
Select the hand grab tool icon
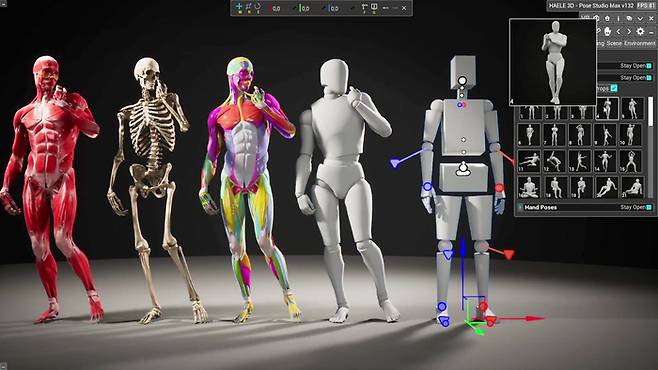[x=607, y=31]
